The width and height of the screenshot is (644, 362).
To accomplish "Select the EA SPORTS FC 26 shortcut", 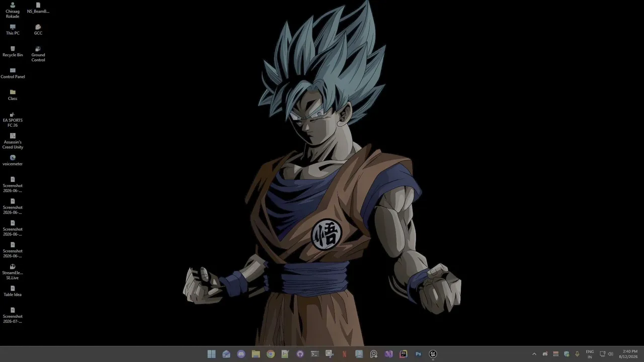I will pos(13,120).
